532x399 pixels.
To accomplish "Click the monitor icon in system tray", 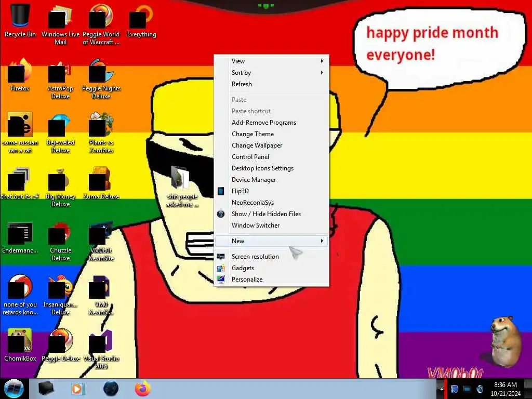I will pos(467,389).
